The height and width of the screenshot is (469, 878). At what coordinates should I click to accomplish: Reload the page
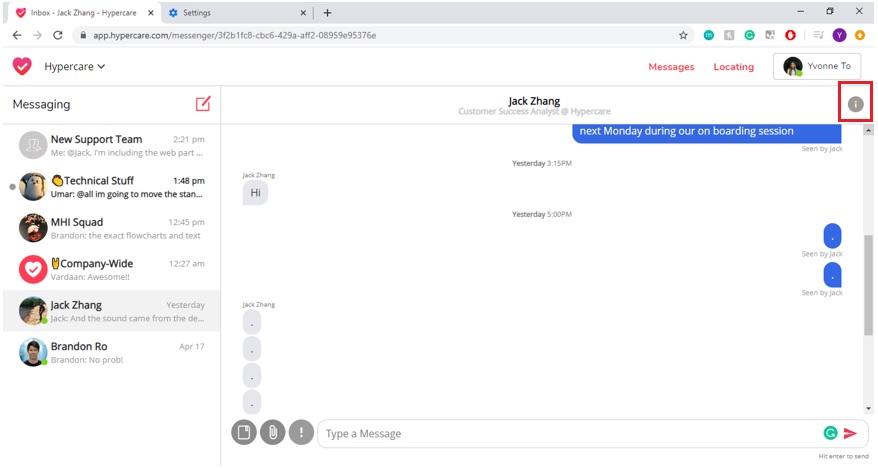[x=58, y=35]
